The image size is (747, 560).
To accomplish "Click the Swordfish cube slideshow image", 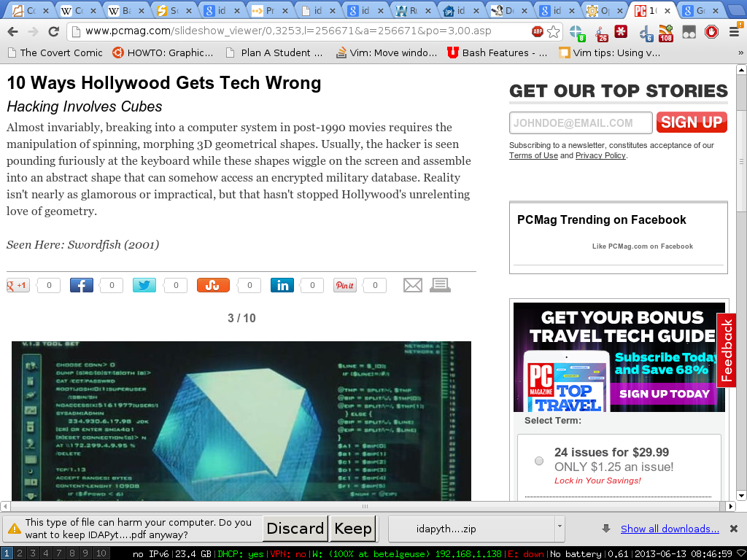I will pyautogui.click(x=241, y=421).
